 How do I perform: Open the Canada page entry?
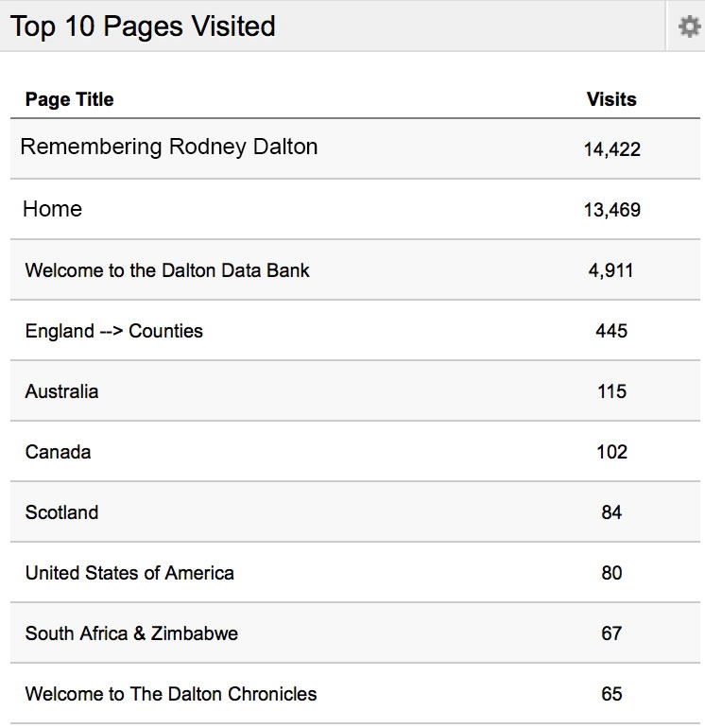coord(59,452)
